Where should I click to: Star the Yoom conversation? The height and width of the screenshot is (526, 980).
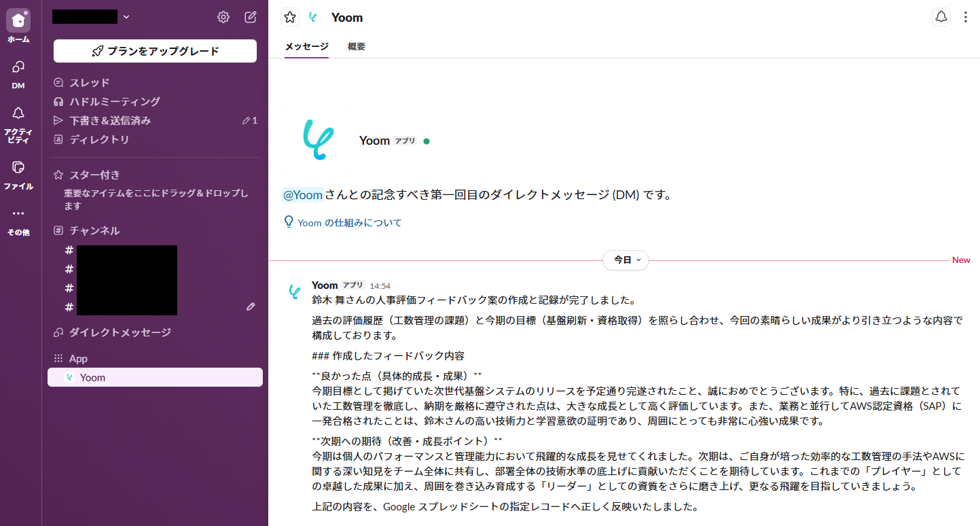(x=290, y=18)
